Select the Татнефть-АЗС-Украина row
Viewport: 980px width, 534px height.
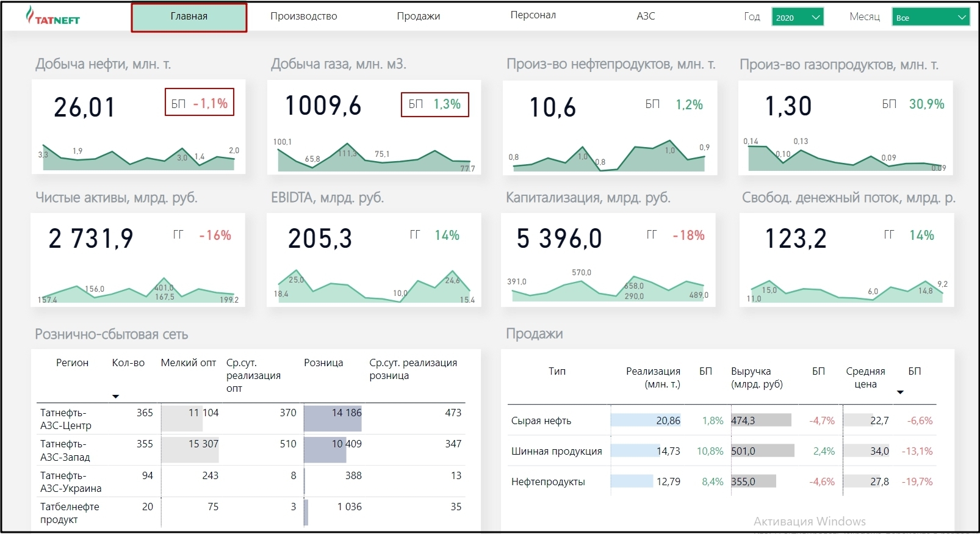tap(251, 482)
